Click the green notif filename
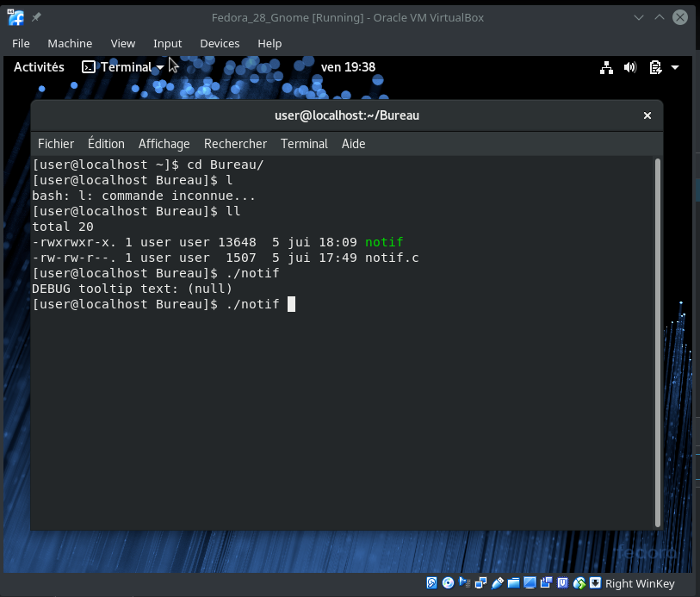The width and height of the screenshot is (700, 597). (x=384, y=242)
